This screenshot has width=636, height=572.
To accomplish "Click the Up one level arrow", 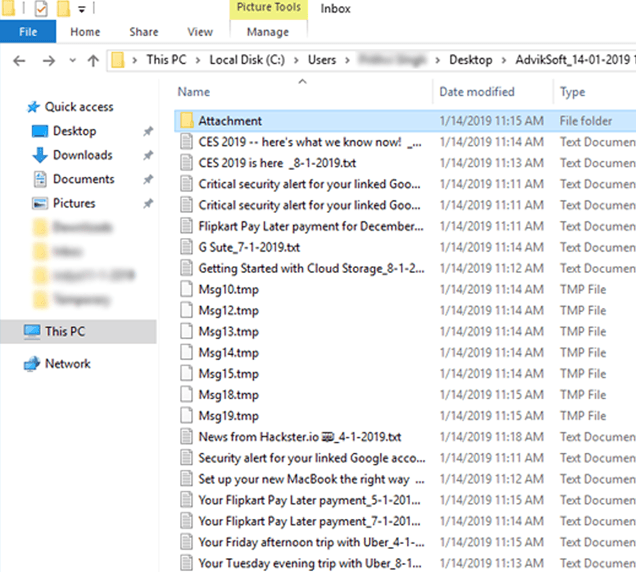I will point(93,61).
